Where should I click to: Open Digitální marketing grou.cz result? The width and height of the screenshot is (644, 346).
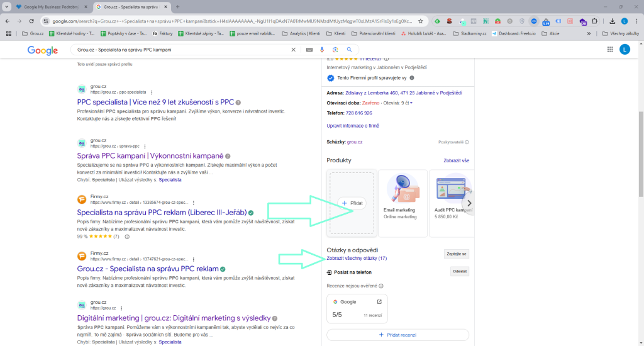[x=174, y=318]
